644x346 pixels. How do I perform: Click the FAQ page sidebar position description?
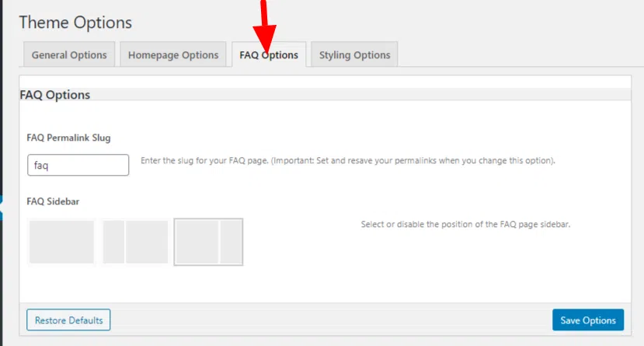(x=465, y=224)
